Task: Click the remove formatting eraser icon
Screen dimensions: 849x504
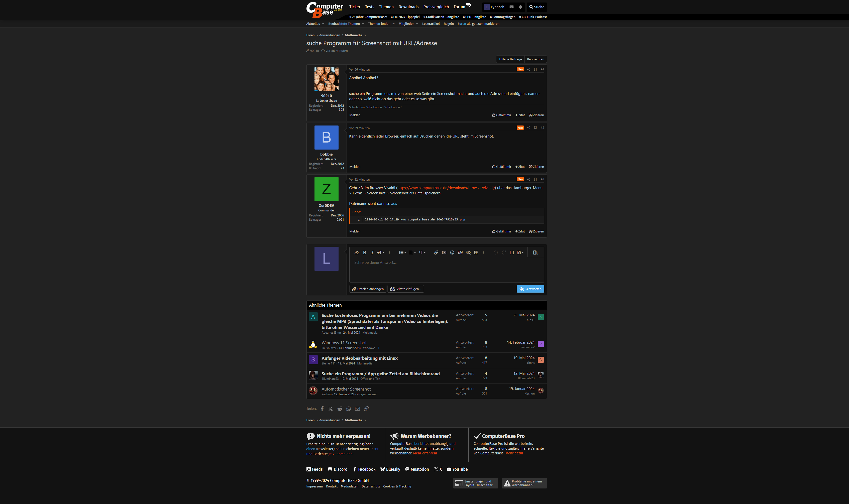Action: coord(356,252)
